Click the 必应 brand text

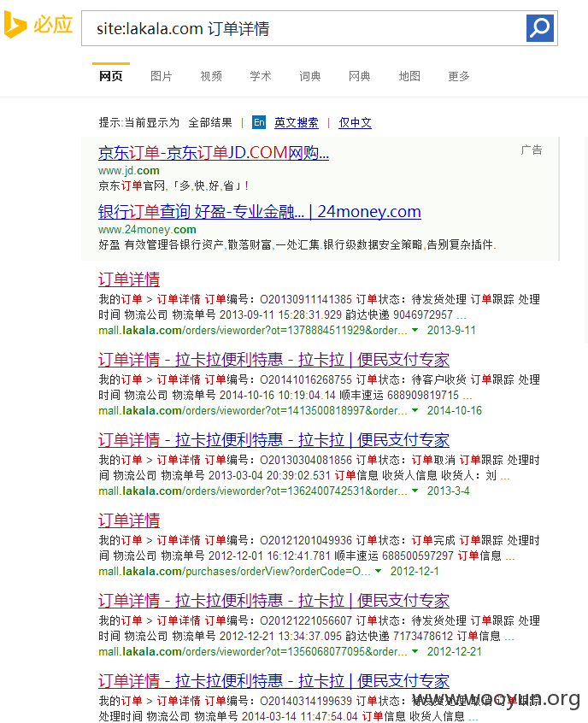point(53,25)
